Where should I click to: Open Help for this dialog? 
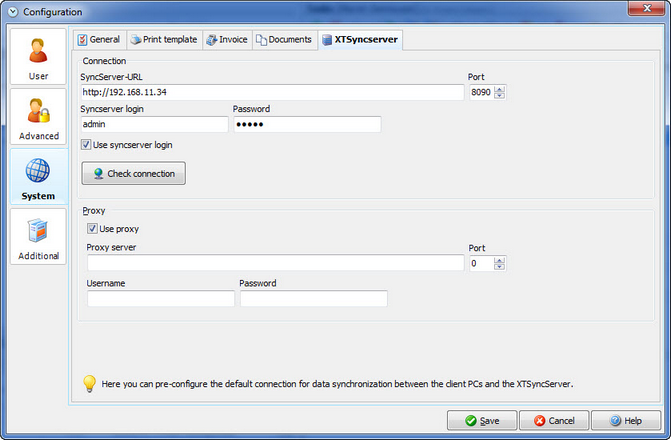(626, 421)
